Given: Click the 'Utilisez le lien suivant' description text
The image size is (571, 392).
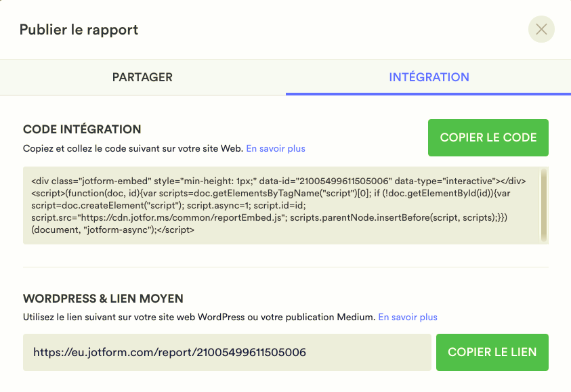Looking at the screenshot, I should (x=198, y=317).
